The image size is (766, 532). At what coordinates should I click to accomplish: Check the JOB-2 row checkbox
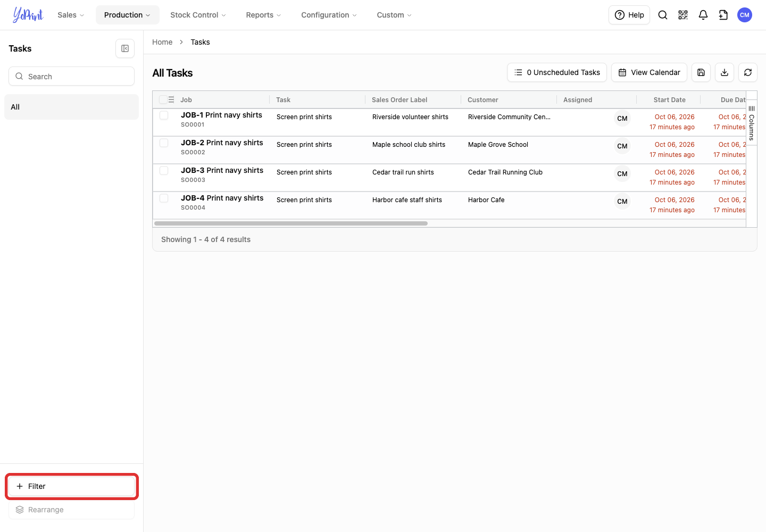coord(164,143)
